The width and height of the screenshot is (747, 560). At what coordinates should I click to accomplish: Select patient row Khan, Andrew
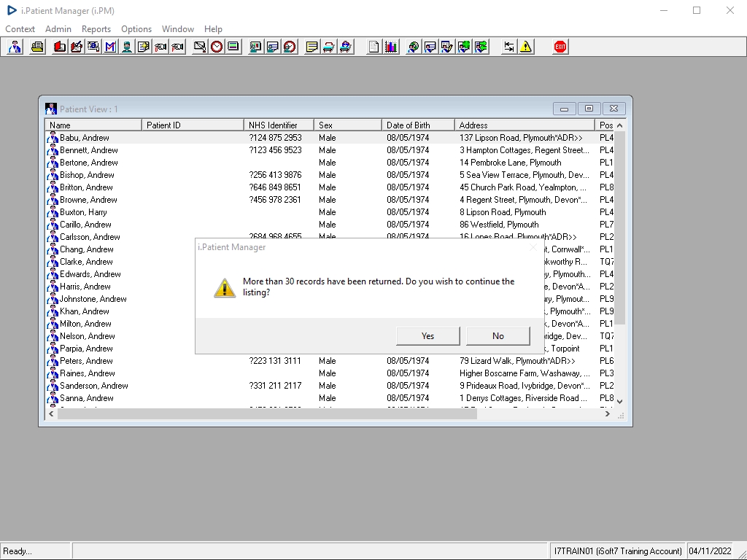coord(330,311)
